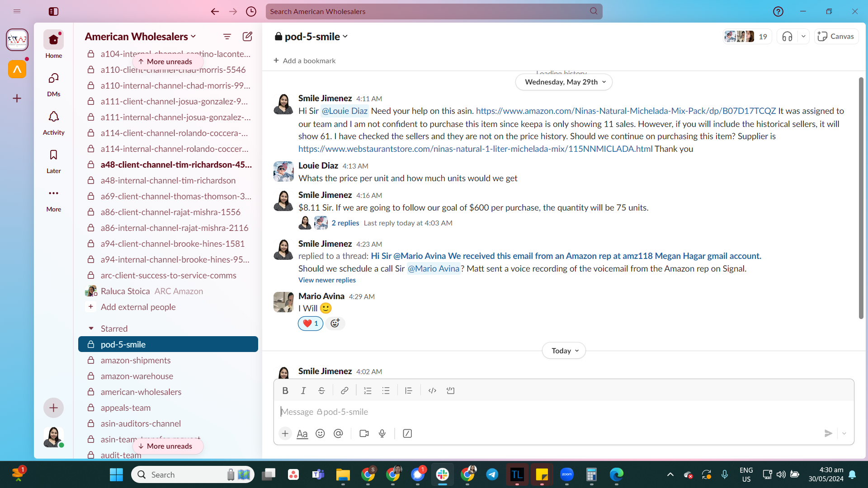Open the Later view
The width and height of the screenshot is (868, 488).
[53, 161]
